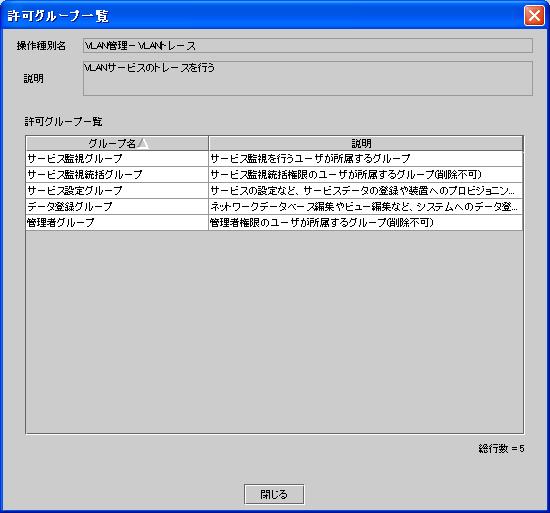Viewport: 550px width, 513px height.
Task: Click the sort arrow beside グループ名
Action: coord(143,143)
